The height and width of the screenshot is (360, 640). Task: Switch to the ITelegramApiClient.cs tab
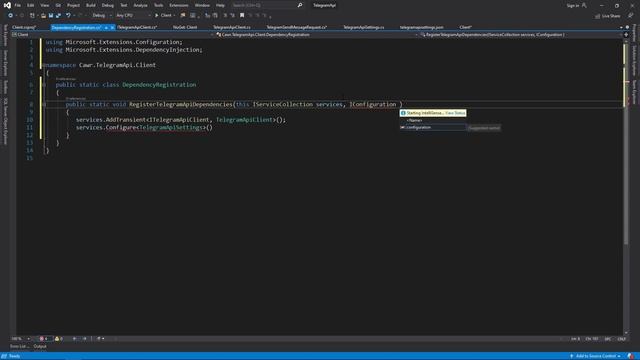(137, 27)
